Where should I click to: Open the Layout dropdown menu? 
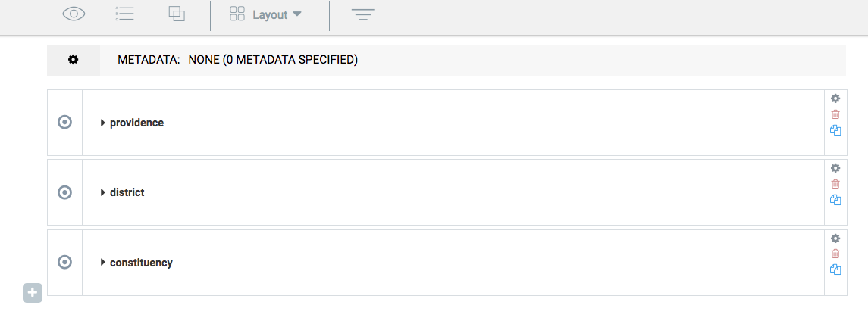click(x=266, y=14)
